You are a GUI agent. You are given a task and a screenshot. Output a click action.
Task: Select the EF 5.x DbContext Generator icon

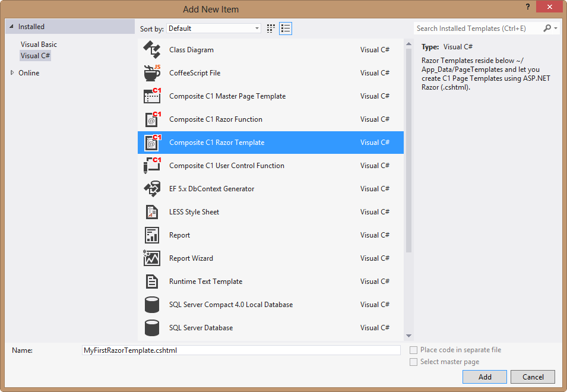pos(152,189)
